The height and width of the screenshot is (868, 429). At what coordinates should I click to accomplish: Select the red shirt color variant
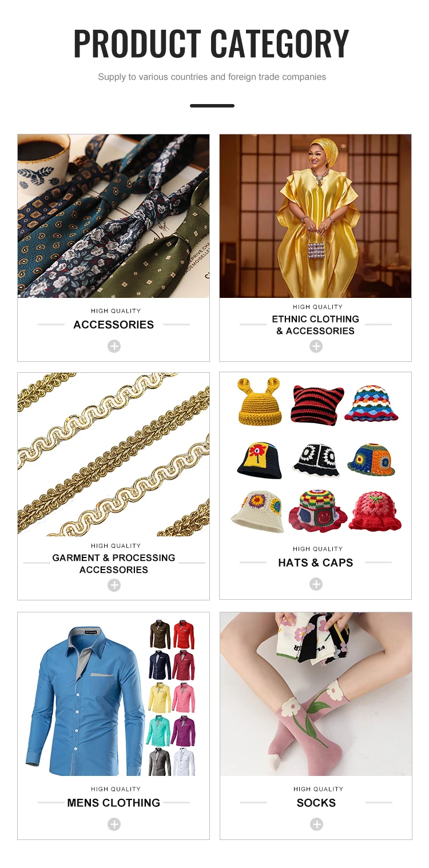tap(184, 634)
